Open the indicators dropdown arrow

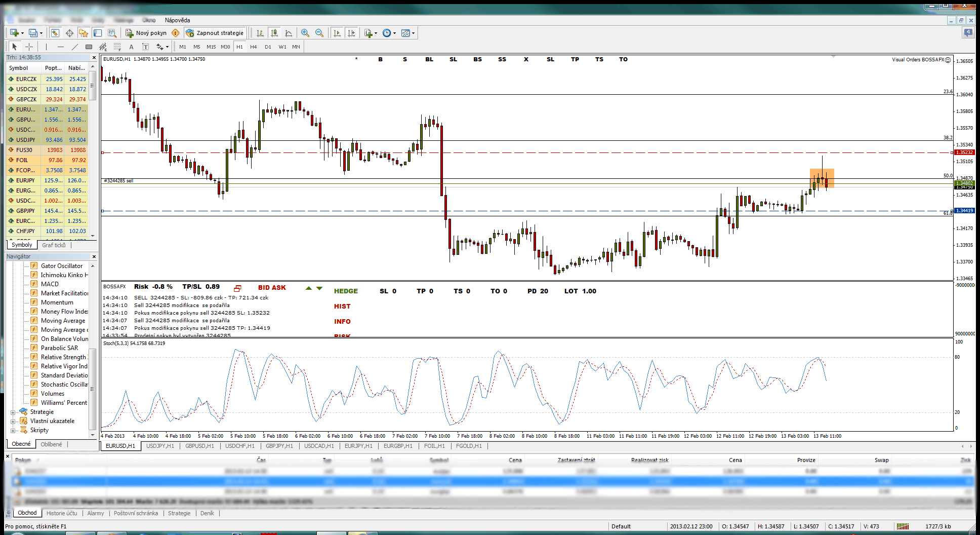coord(376,33)
